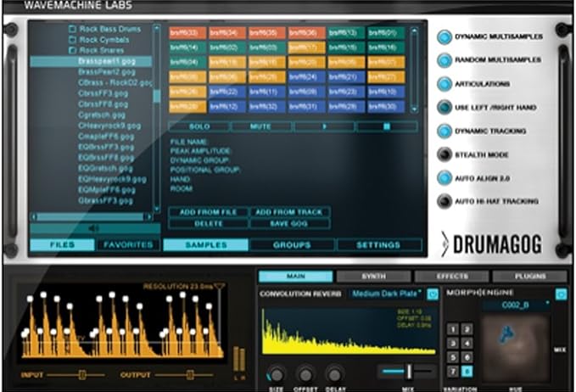Viewport: 576px width, 392px height.
Task: Open the Medium Dark Plate reverb dropdown
Action: (x=386, y=294)
